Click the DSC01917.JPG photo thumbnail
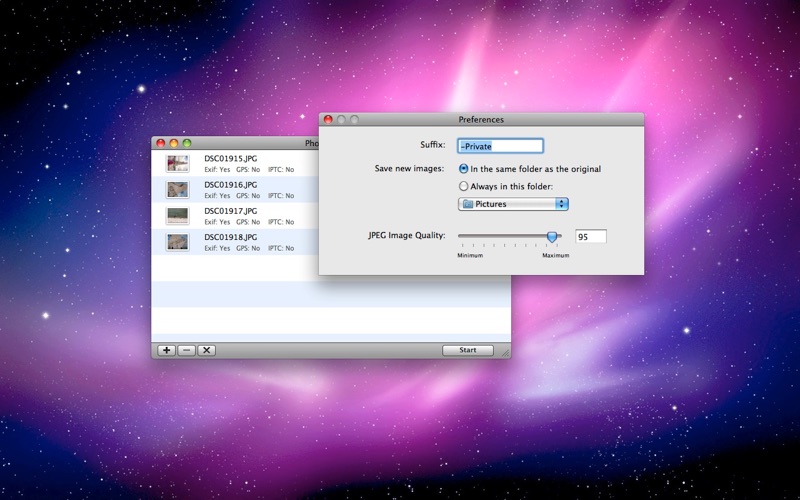 tap(178, 215)
